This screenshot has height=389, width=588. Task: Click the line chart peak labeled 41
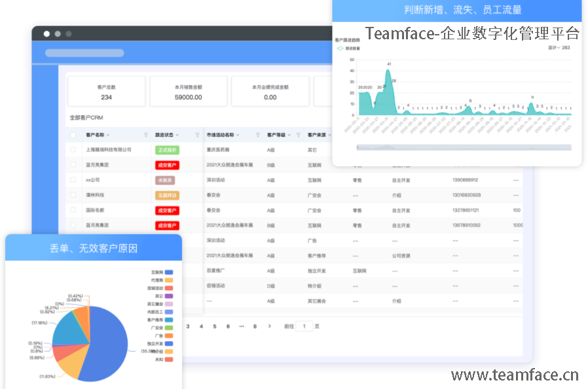click(x=388, y=70)
